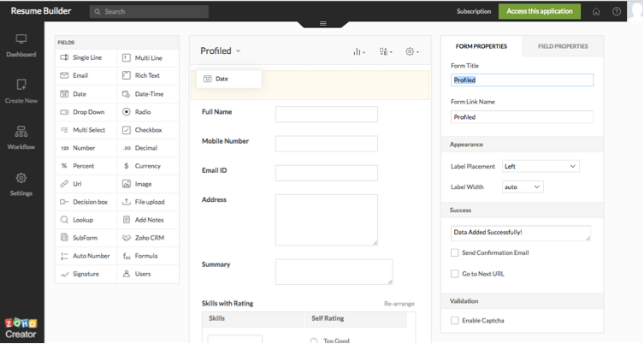
Task: Choose the Rich Text field
Action: [x=148, y=75]
